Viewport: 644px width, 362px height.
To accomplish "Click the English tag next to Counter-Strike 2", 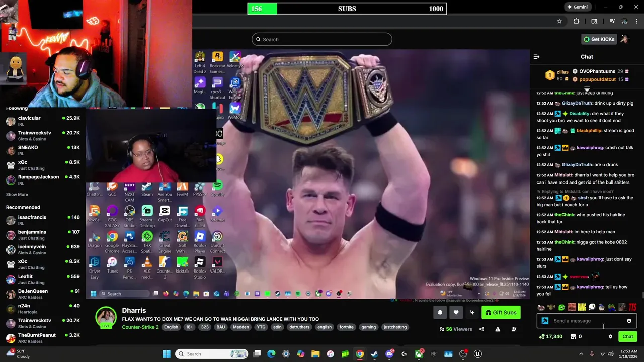I will click(171, 327).
